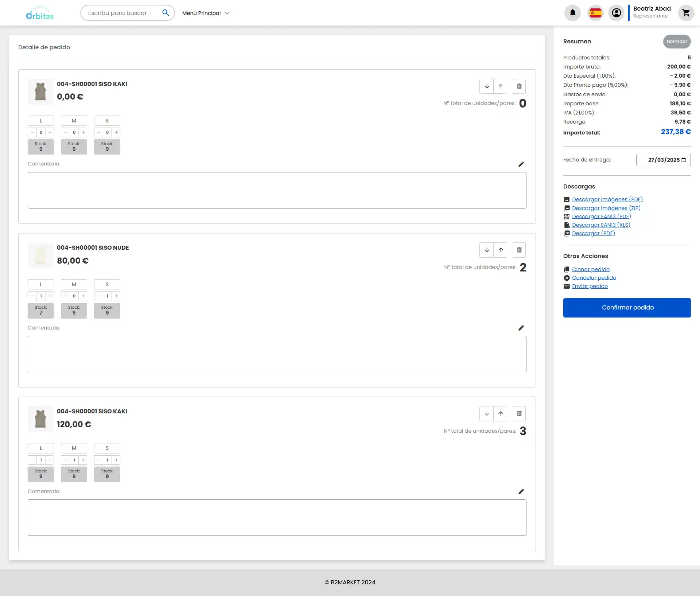The height and width of the screenshot is (596, 700).
Task: Edit comment pencil for SISO NUDE
Action: 521,328
